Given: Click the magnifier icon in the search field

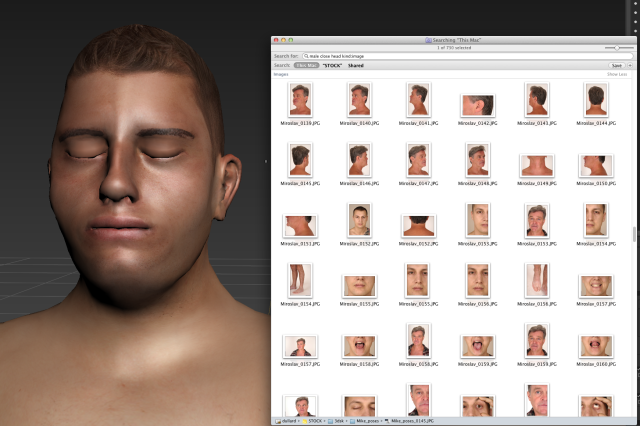Looking at the screenshot, I should (306, 56).
